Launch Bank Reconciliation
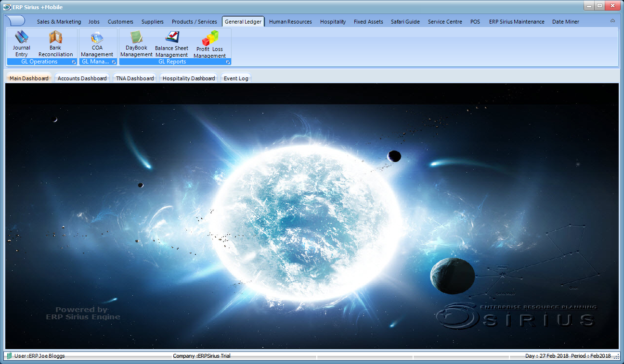The height and width of the screenshot is (364, 624). 56,44
